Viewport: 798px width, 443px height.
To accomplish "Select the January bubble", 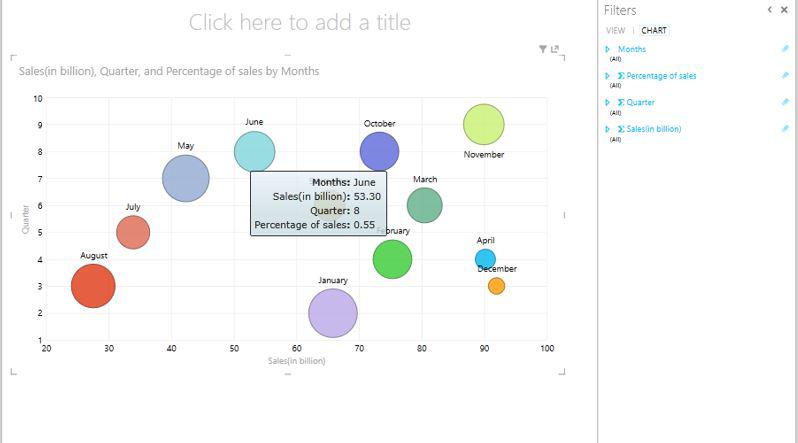I will (x=333, y=313).
